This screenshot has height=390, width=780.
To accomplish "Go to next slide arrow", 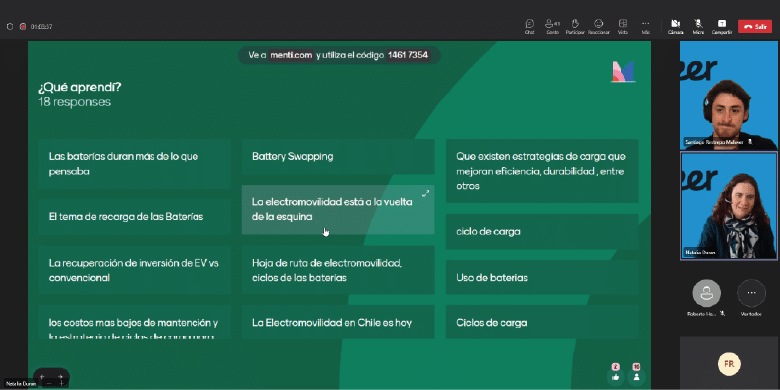I will click(x=60, y=377).
